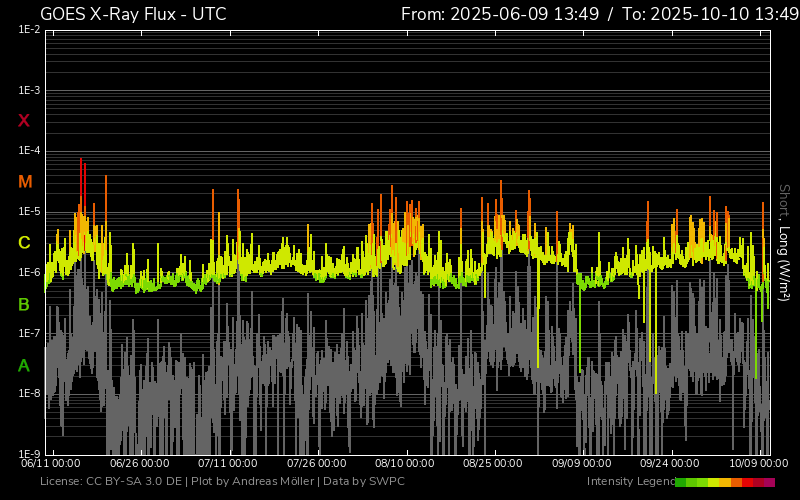Select the 08/10 00:00 time axis label
Viewport: 800px width, 500px height.
pyautogui.click(x=405, y=464)
